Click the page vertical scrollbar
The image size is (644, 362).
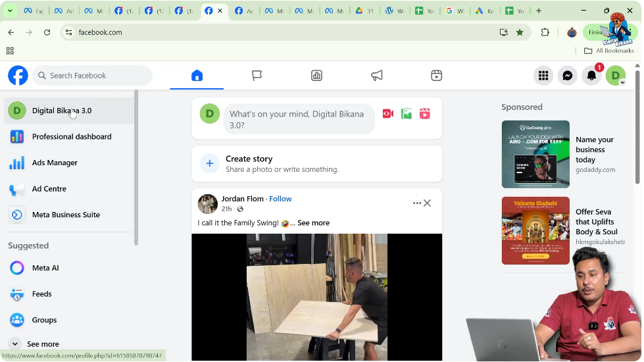(637, 128)
